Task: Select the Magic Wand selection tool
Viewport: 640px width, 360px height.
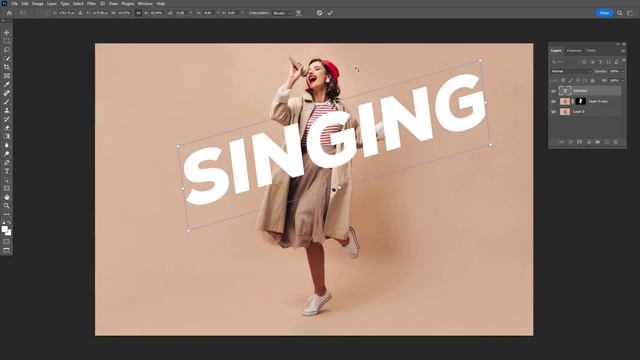Action: coord(7,58)
